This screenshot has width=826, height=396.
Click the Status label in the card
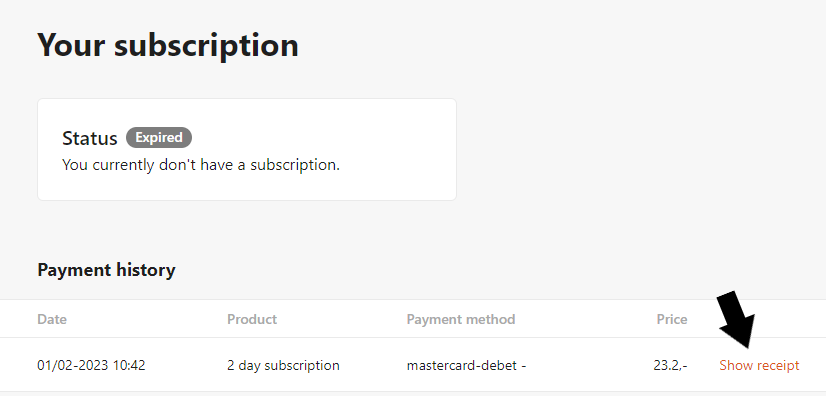click(x=90, y=138)
